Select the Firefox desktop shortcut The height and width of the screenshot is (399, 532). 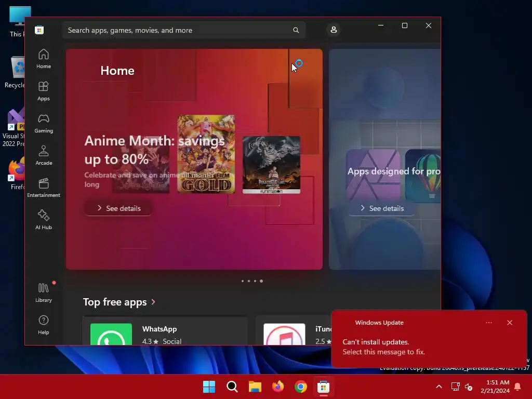pyautogui.click(x=16, y=174)
